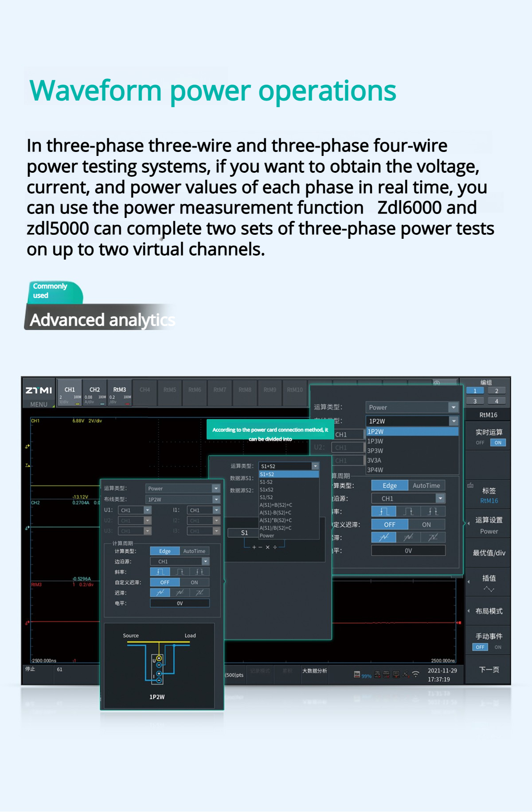Click falling-edge slope icon in left dialog

click(x=180, y=572)
